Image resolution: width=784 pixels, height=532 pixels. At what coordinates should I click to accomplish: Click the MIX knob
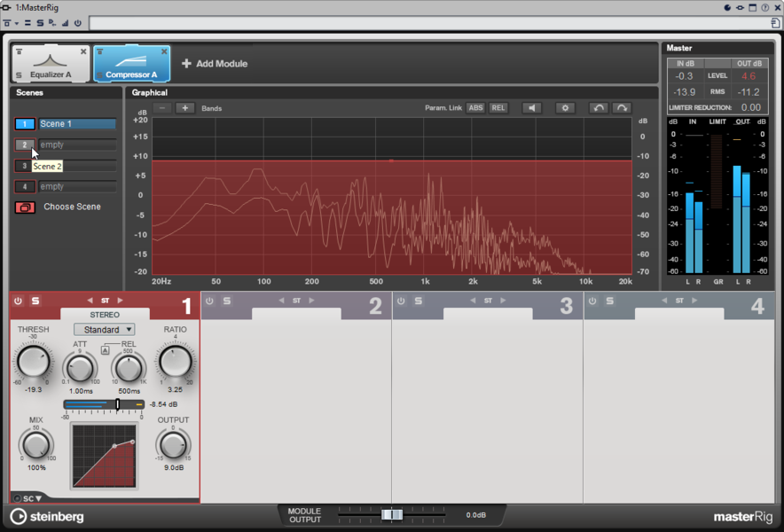click(x=36, y=445)
